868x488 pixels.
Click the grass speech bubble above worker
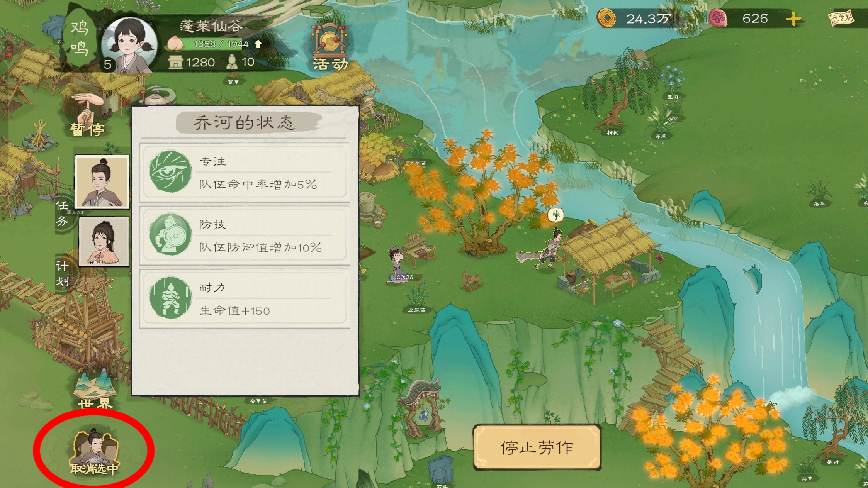click(555, 215)
